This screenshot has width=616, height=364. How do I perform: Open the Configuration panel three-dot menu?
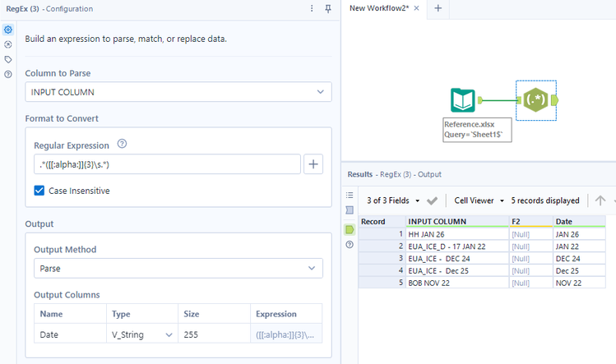[312, 8]
